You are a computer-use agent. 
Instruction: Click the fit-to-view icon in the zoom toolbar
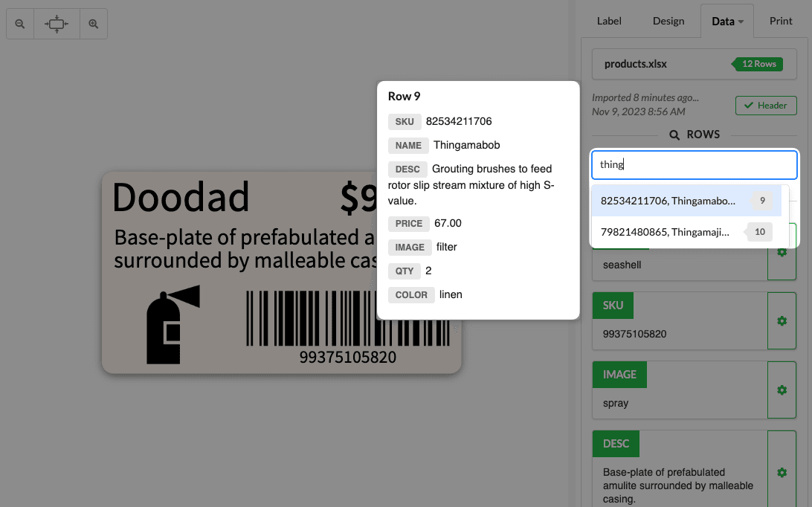coord(57,24)
